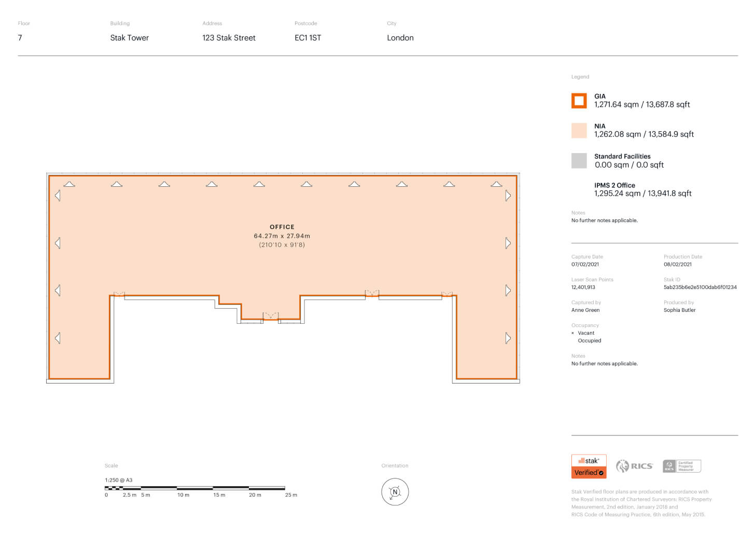The image size is (756, 534).
Task: Click the light peach NIA legend swatch
Action: [579, 130]
